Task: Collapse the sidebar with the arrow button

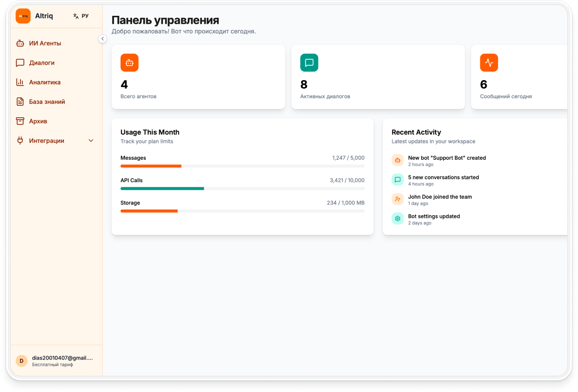Action: click(x=102, y=39)
